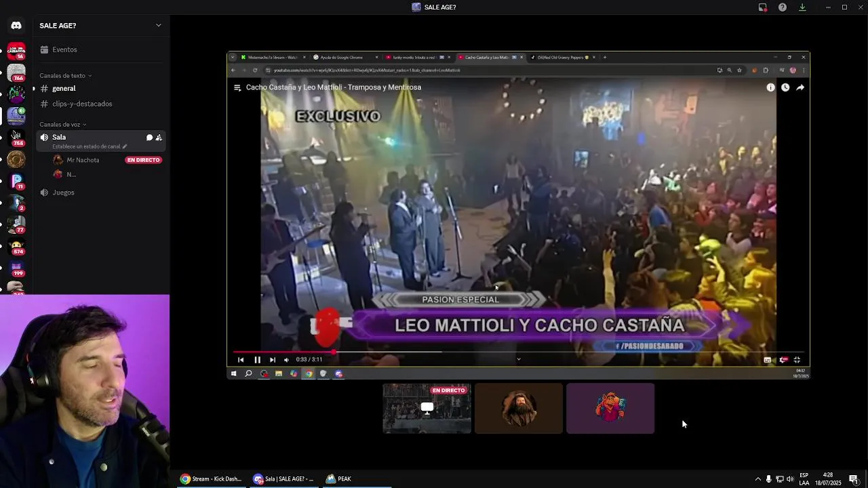This screenshot has height=488, width=868.
Task: Open new tab in streamed Chrome
Action: [605, 57]
